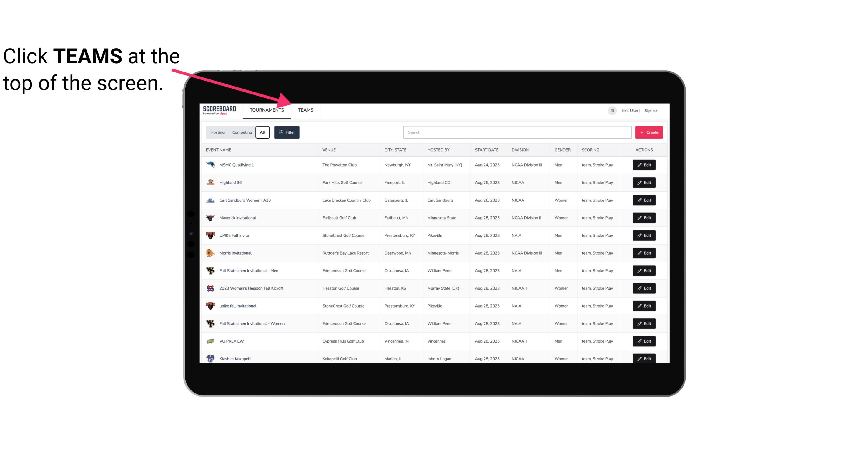Toggle the Hosting filter tab
This screenshot has width=868, height=467.
pos(217,132)
